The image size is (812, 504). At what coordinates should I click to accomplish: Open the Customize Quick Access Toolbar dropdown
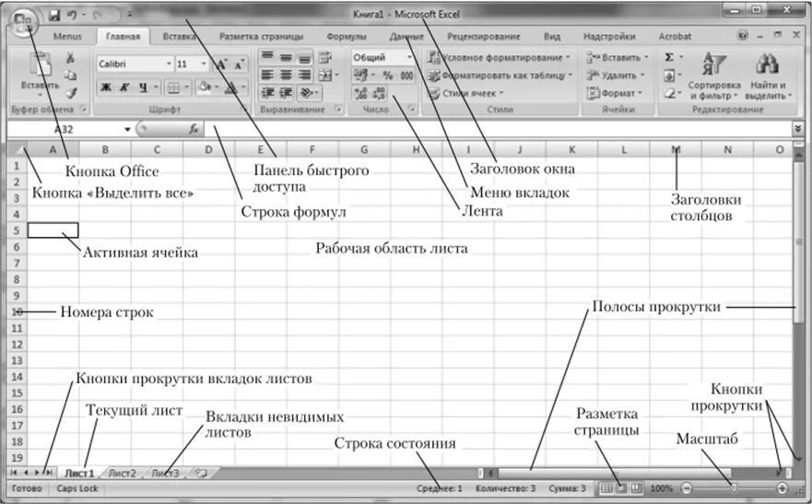[x=130, y=15]
